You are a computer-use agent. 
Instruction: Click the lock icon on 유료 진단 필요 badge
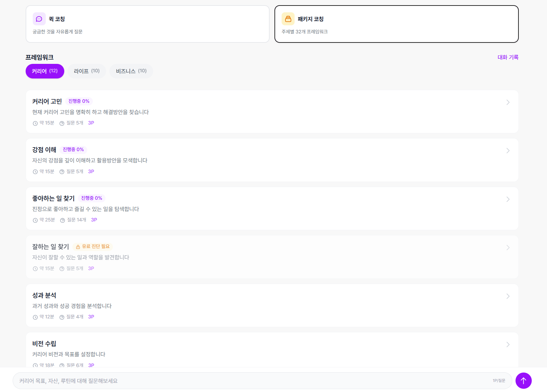(78, 247)
